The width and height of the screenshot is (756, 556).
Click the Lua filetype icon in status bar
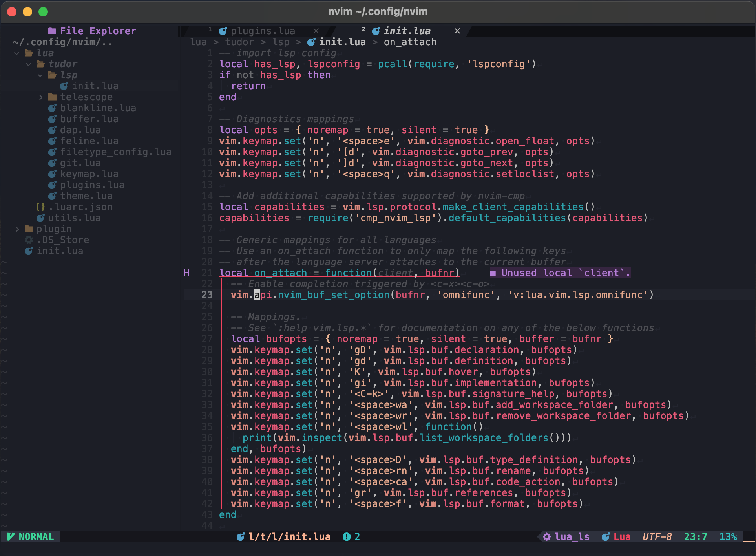(606, 537)
